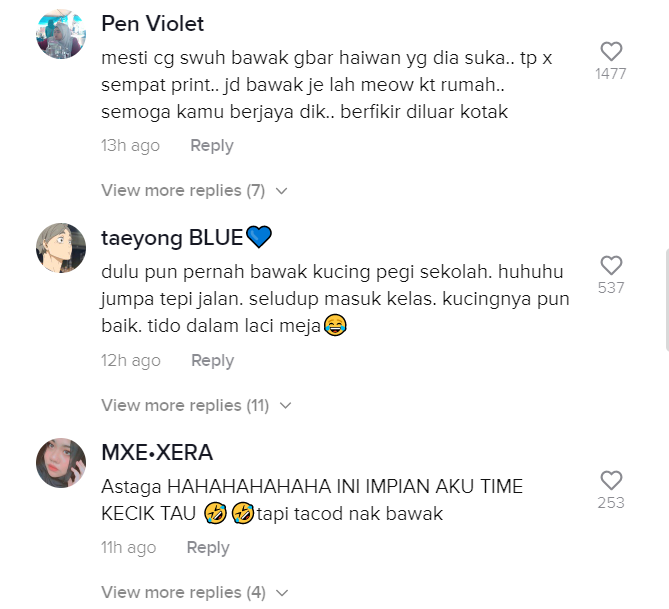Click the chevron beside replies (11)
Screen dimensions: 669x609
(x=285, y=405)
